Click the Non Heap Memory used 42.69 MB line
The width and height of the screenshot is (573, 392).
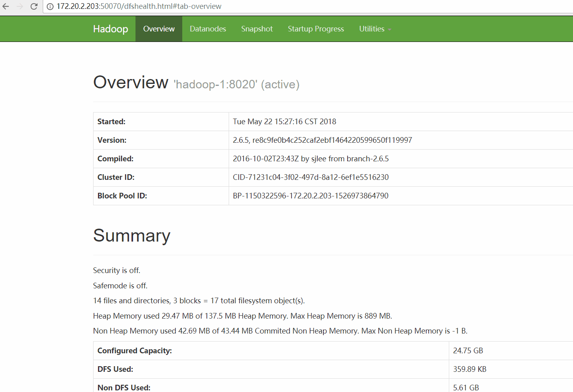[280, 331]
